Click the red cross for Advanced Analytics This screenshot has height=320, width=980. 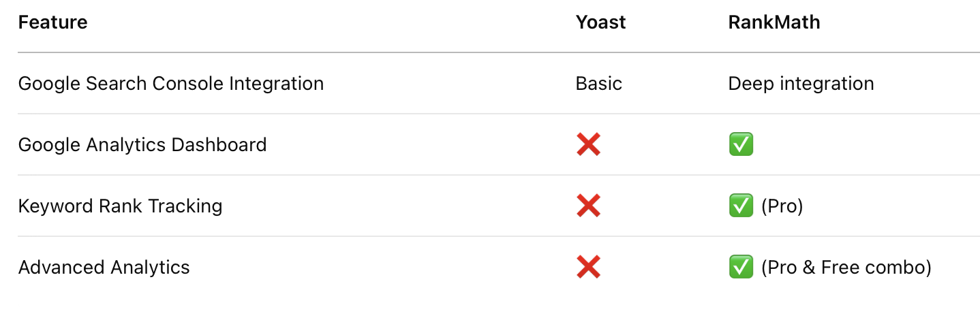pos(588,267)
